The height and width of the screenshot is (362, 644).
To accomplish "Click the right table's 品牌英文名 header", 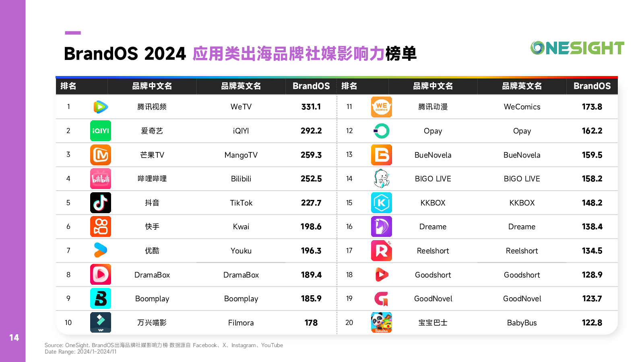I will [522, 86].
